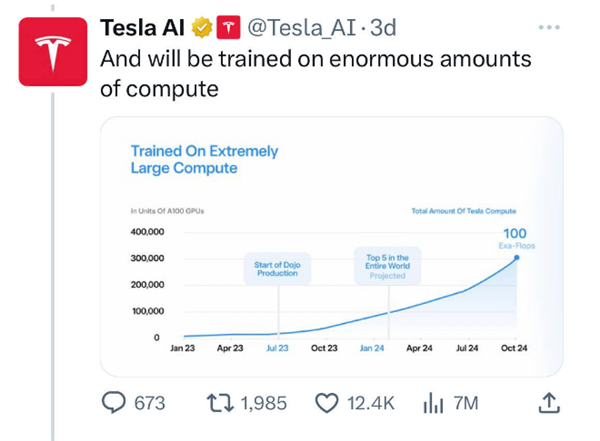The image size is (600, 441).
Task: Click the repost arrows icon
Action: point(218,403)
